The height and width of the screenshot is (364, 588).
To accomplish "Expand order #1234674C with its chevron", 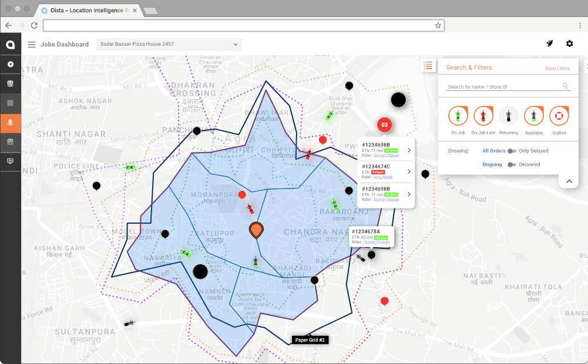I will pos(409,171).
